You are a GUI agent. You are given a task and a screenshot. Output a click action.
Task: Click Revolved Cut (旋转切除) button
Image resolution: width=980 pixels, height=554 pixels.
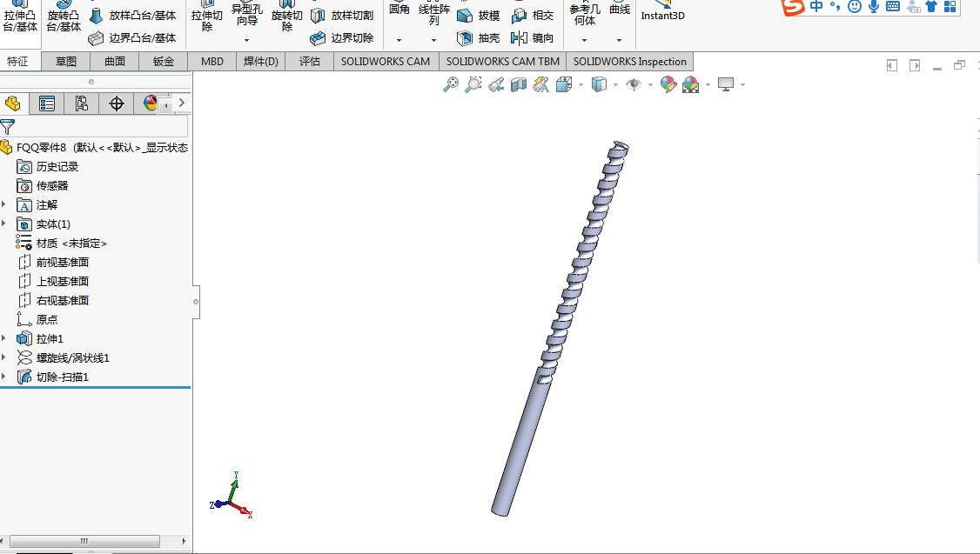coord(287,17)
